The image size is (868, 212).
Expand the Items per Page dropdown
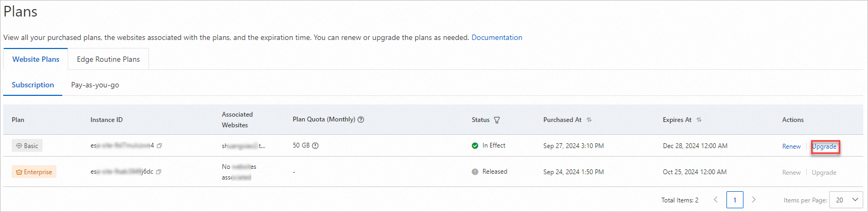[x=846, y=200]
